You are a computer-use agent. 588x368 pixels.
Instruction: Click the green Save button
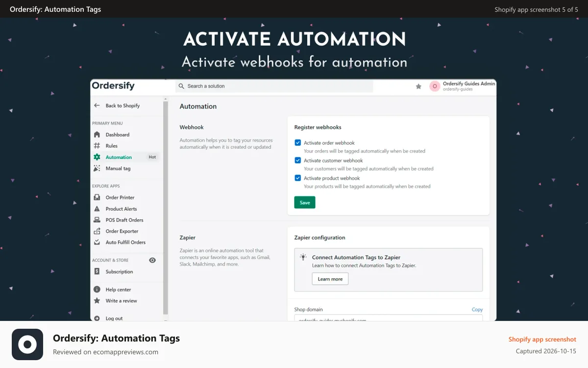pyautogui.click(x=305, y=203)
